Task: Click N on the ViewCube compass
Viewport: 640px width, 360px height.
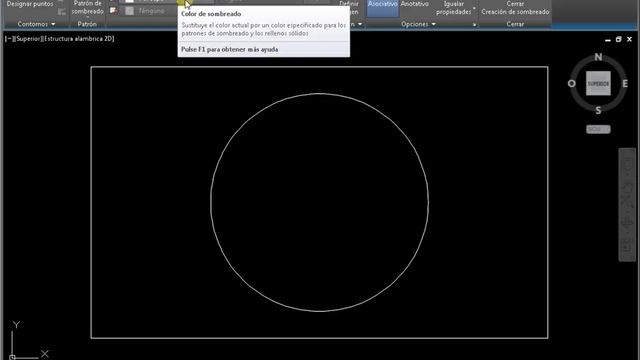Action: [598, 57]
